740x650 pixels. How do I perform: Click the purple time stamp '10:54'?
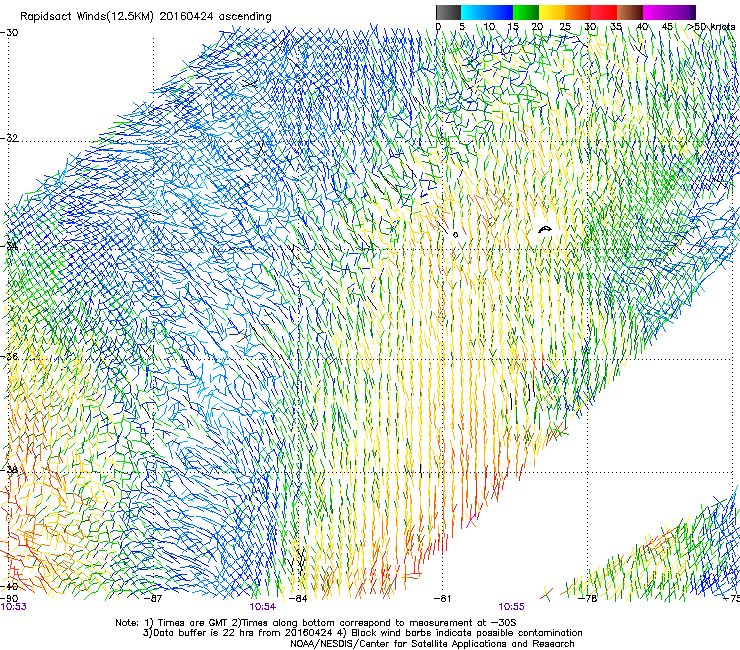(262, 607)
